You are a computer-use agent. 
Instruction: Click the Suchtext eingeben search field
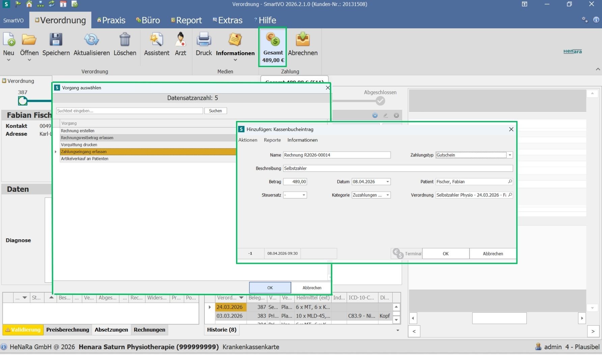click(130, 111)
